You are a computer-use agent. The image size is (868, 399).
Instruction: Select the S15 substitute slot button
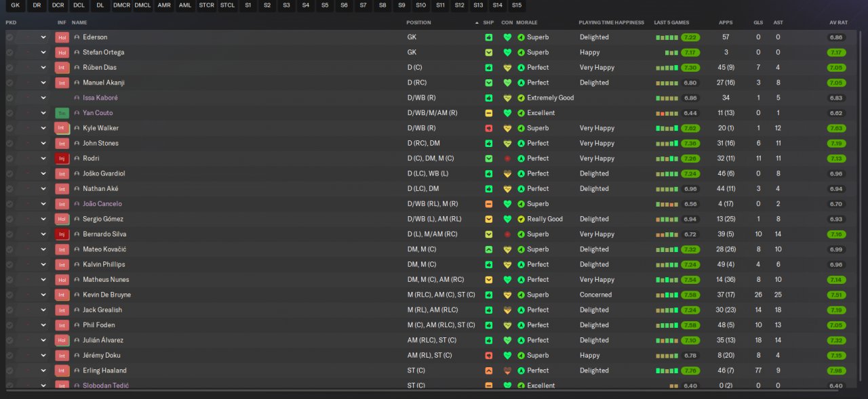click(517, 5)
